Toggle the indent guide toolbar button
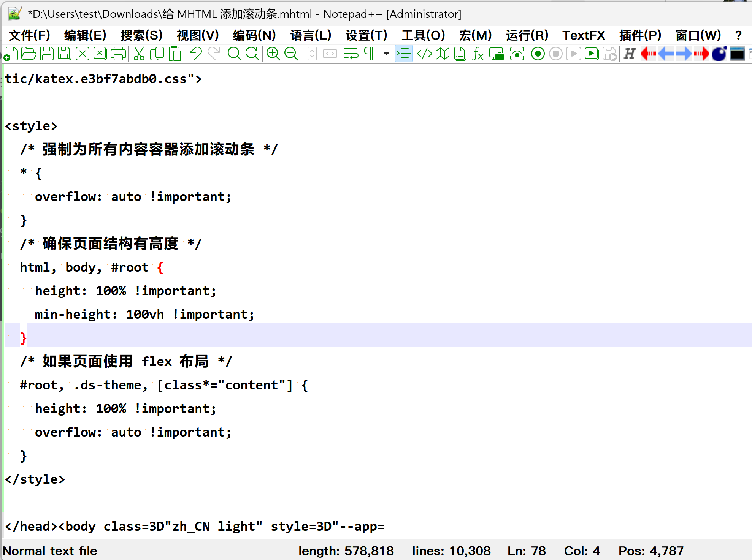 pos(404,54)
